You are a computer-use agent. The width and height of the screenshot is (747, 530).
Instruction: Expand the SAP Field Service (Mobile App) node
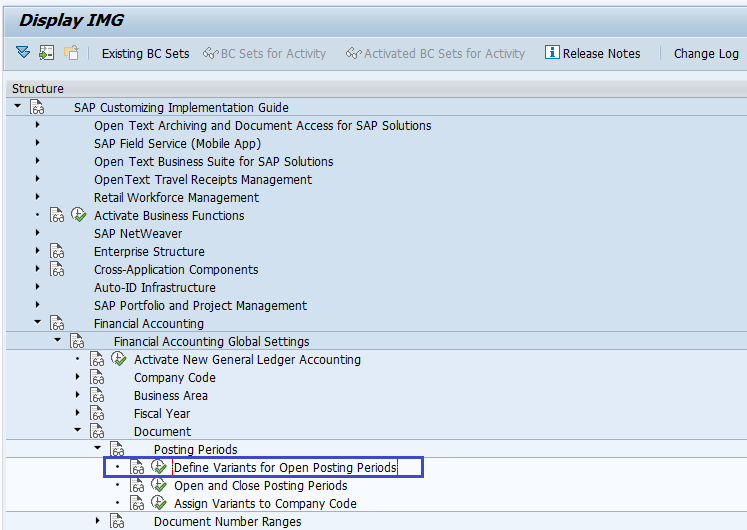click(x=38, y=143)
